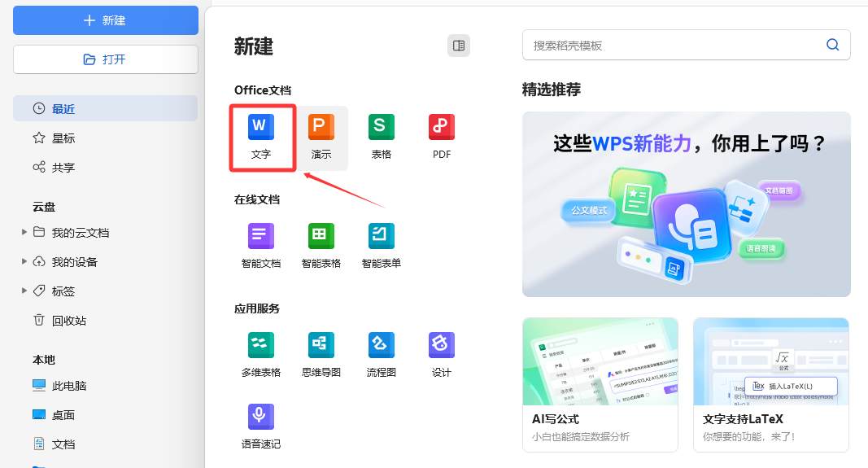
Task: Open 智能表单 online form
Action: pyautogui.click(x=382, y=246)
